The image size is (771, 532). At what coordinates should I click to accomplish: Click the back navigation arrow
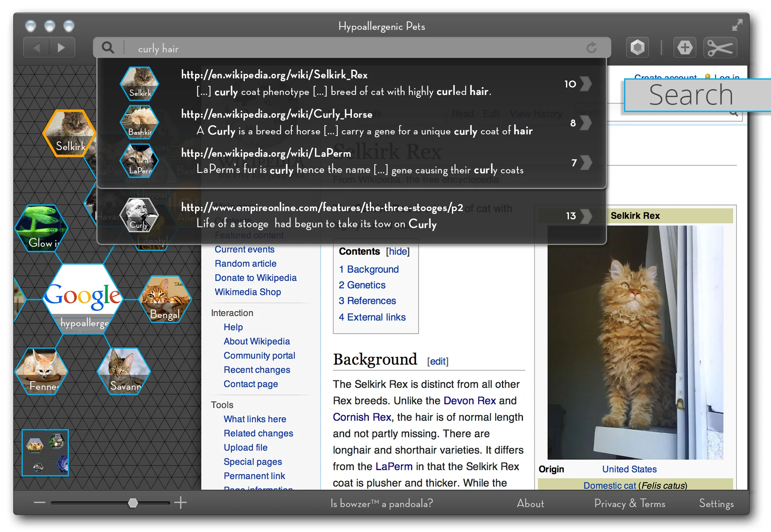tap(37, 48)
